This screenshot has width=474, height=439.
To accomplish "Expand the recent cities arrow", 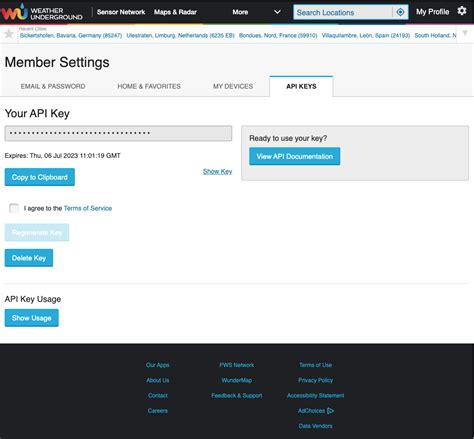I will [465, 33].
